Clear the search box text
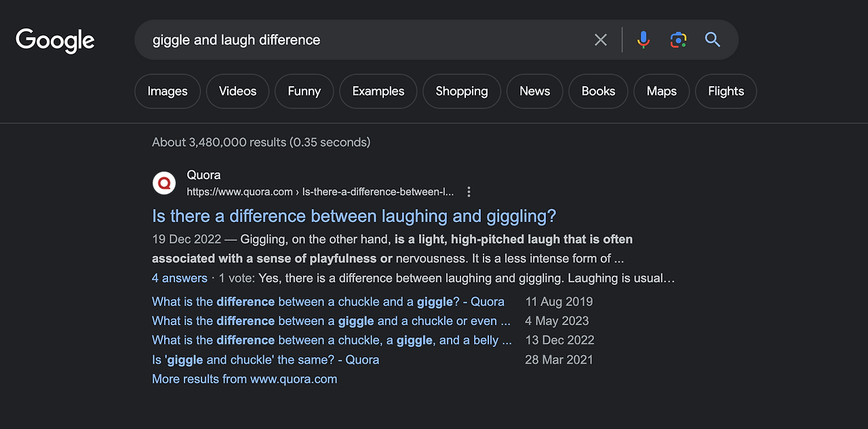This screenshot has width=868, height=429. coord(601,40)
